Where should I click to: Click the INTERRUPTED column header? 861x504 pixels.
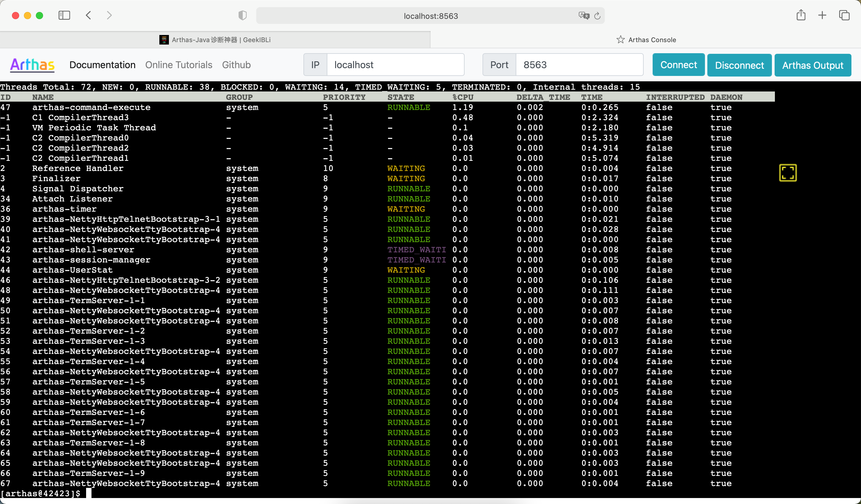pos(675,97)
